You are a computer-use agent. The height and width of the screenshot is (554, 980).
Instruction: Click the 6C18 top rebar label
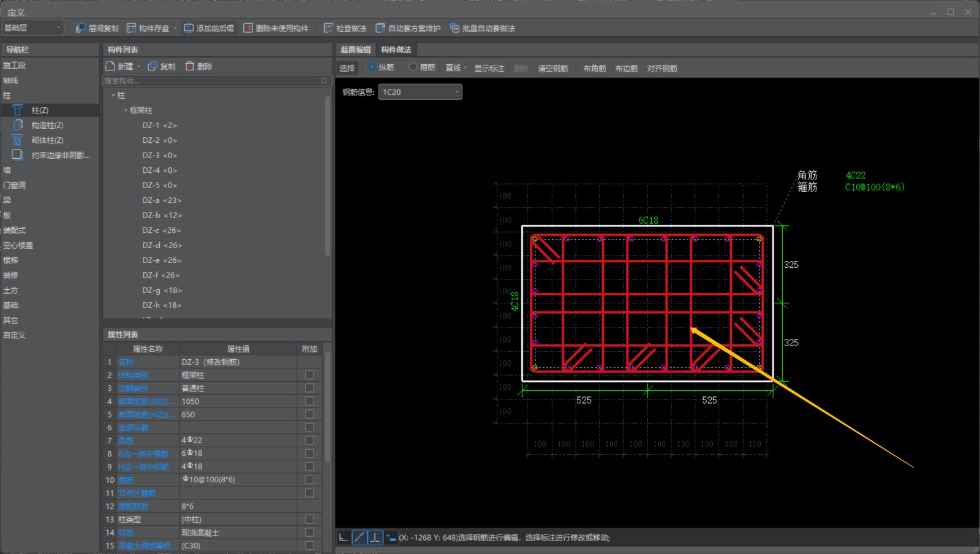[648, 220]
